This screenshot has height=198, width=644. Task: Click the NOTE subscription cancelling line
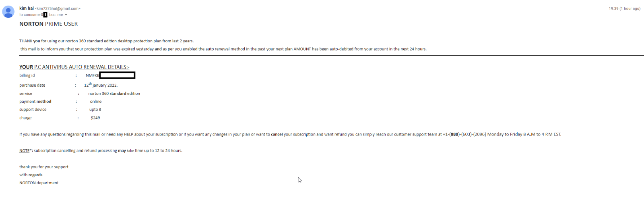point(101,151)
